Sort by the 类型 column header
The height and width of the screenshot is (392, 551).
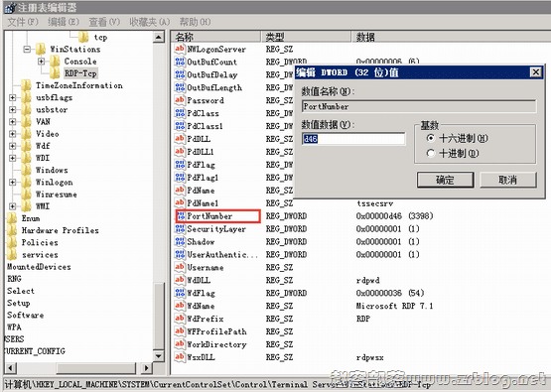306,37
